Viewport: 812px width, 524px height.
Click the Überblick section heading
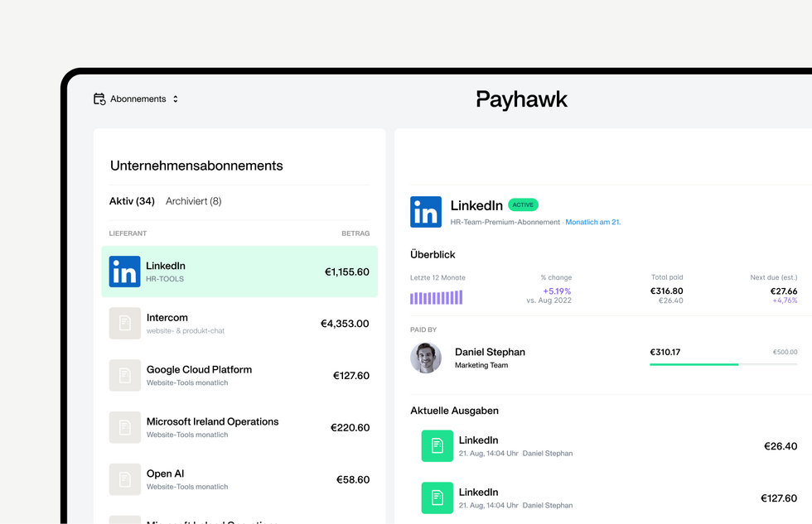click(x=433, y=254)
